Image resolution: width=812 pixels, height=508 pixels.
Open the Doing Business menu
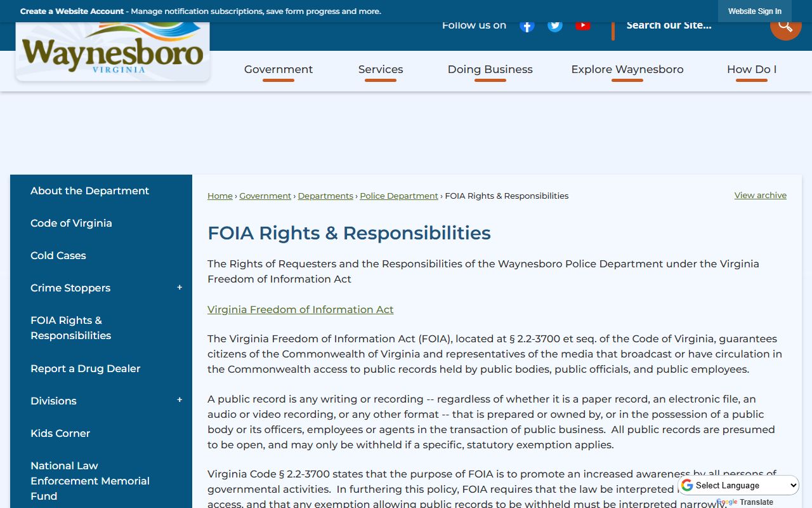click(x=490, y=69)
